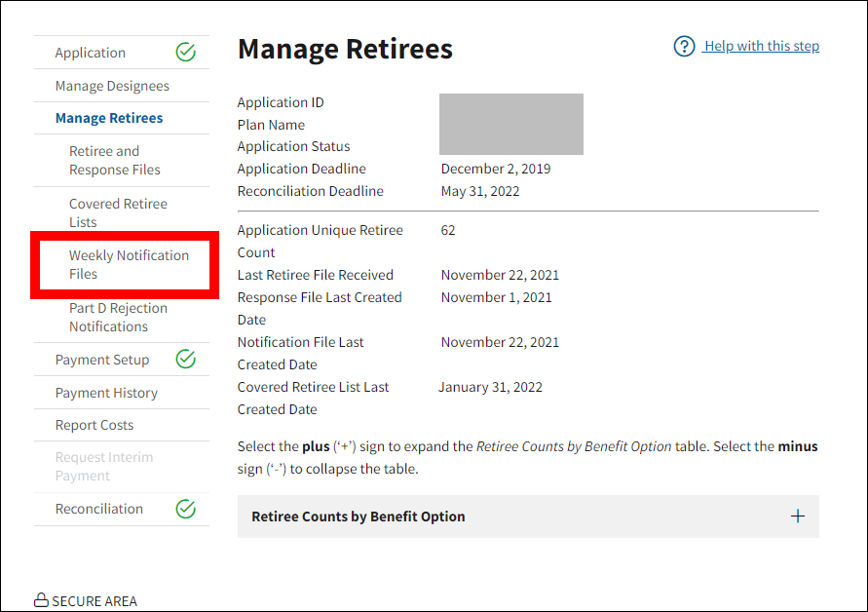The height and width of the screenshot is (612, 868).
Task: Open the Payment Setup section
Action: coord(102,360)
